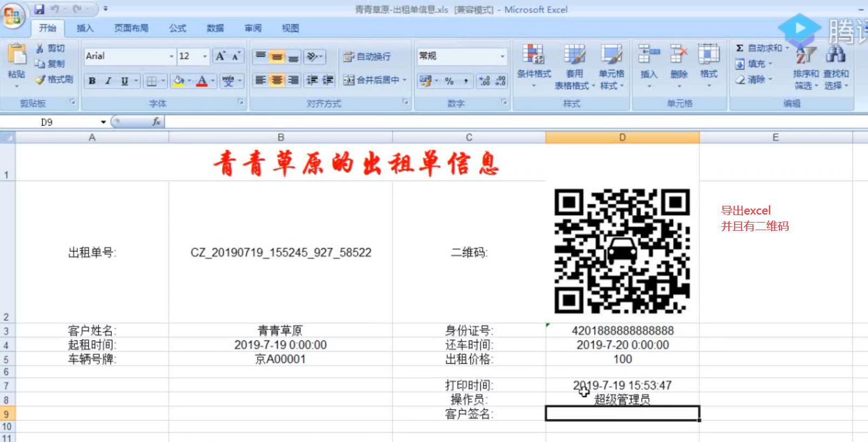Switch to 开始 Home tab
This screenshot has height=442, width=868.
click(x=48, y=28)
